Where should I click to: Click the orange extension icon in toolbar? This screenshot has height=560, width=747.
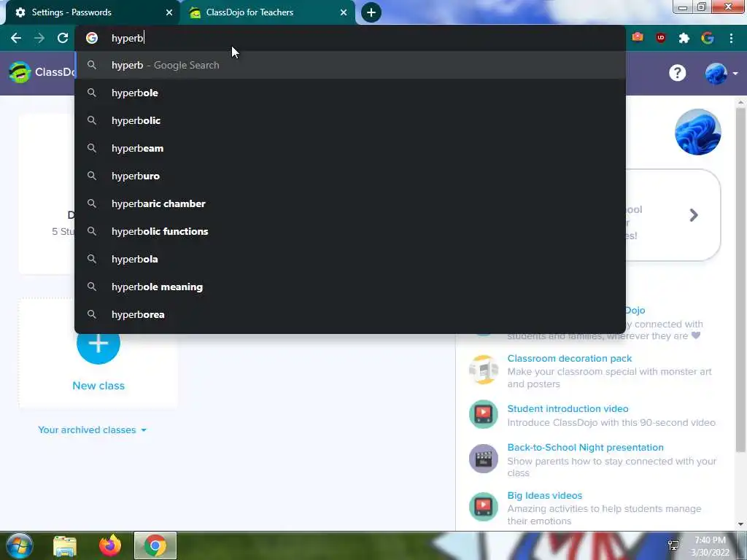coord(638,37)
